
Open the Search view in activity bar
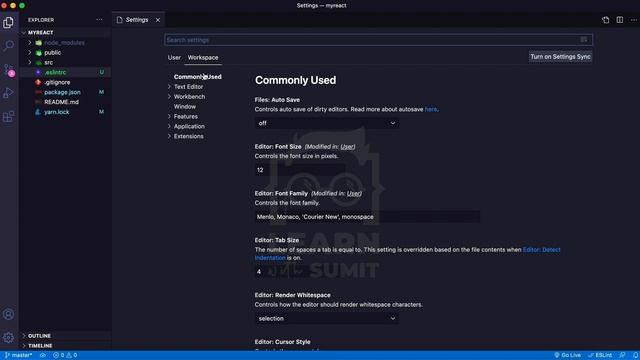9,45
